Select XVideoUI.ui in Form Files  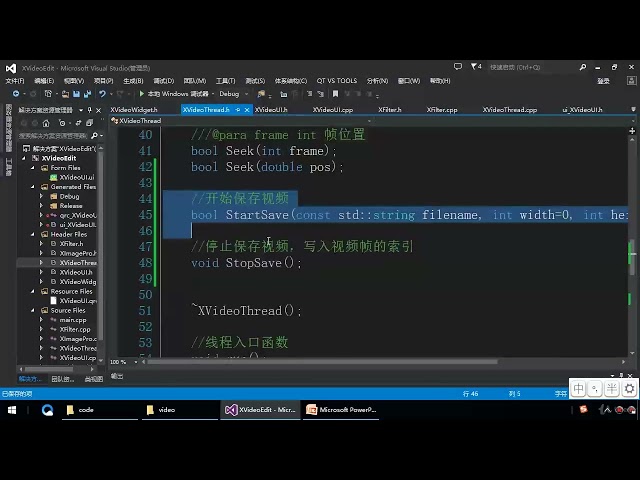click(x=77, y=177)
